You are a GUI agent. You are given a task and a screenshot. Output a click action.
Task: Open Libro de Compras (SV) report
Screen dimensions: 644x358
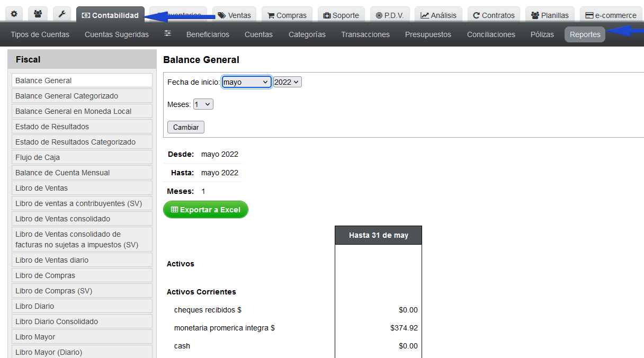(x=82, y=291)
